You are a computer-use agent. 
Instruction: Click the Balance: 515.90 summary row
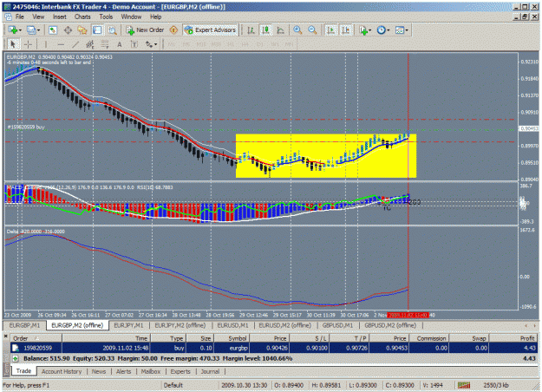coord(274,358)
